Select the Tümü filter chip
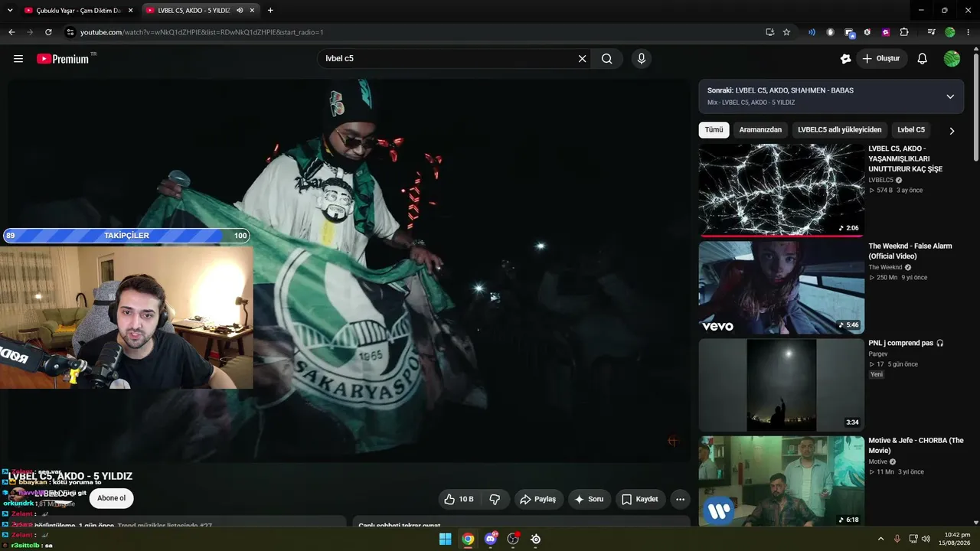 coord(714,130)
